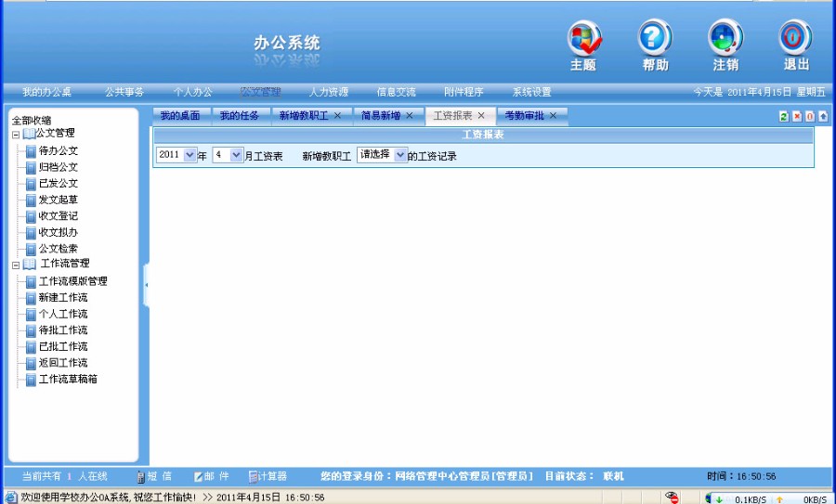Screen dimensions: 836x504
Task: Click the icon beside 待批工作流
Action: click(x=31, y=330)
